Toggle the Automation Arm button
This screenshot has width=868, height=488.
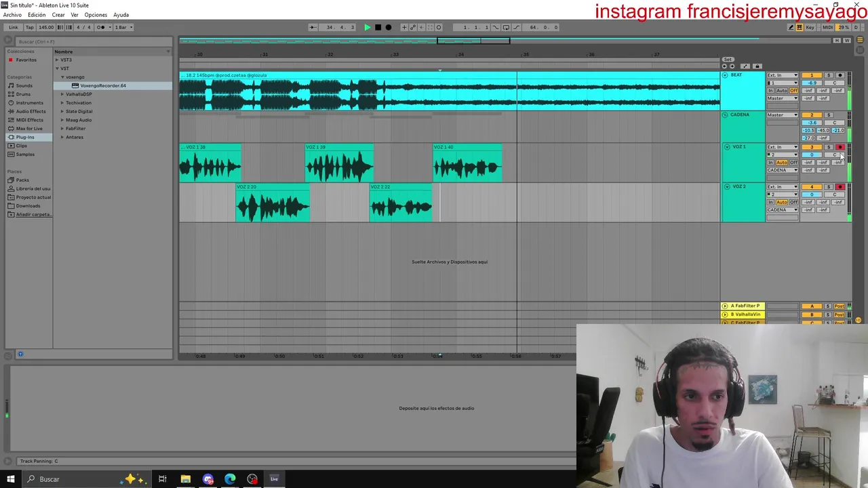413,27
